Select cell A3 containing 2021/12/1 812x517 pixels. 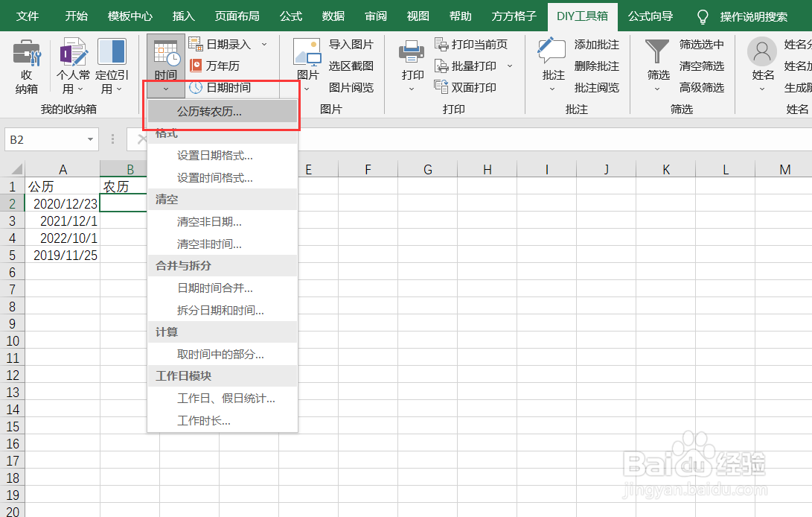(x=63, y=220)
